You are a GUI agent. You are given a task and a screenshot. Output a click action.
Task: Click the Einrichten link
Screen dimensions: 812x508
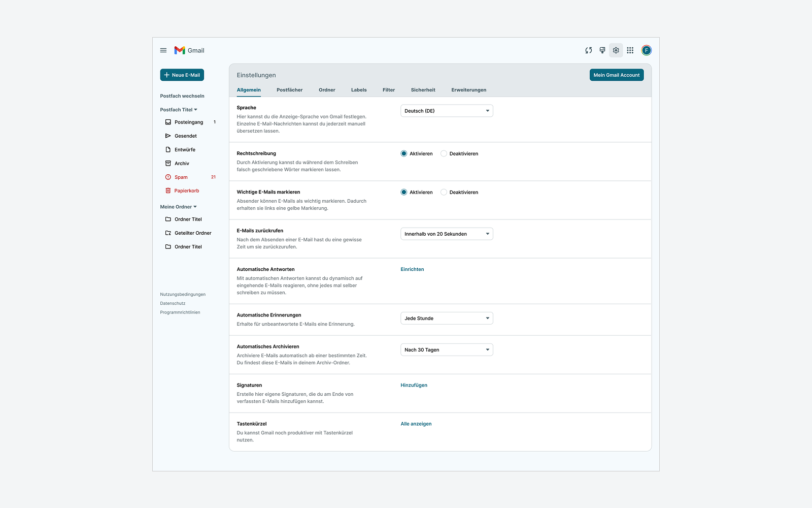point(412,269)
